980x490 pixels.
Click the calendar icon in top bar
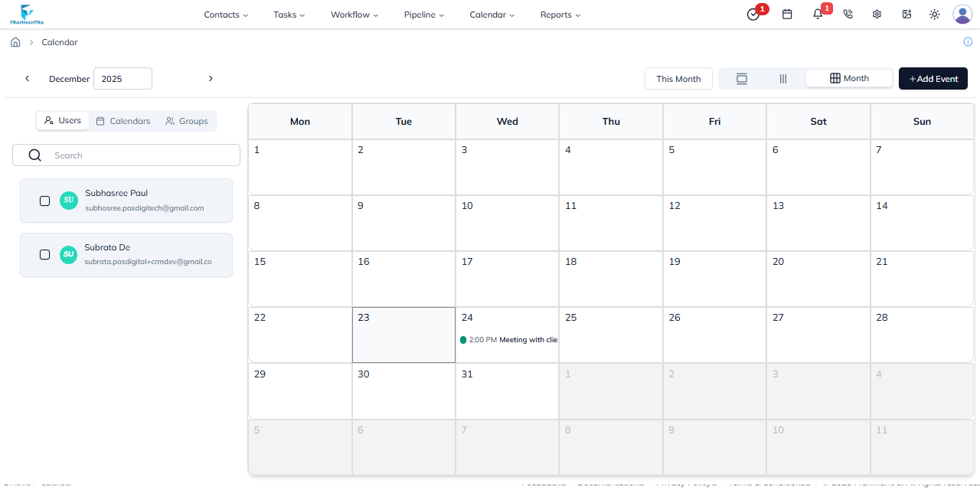coord(787,15)
